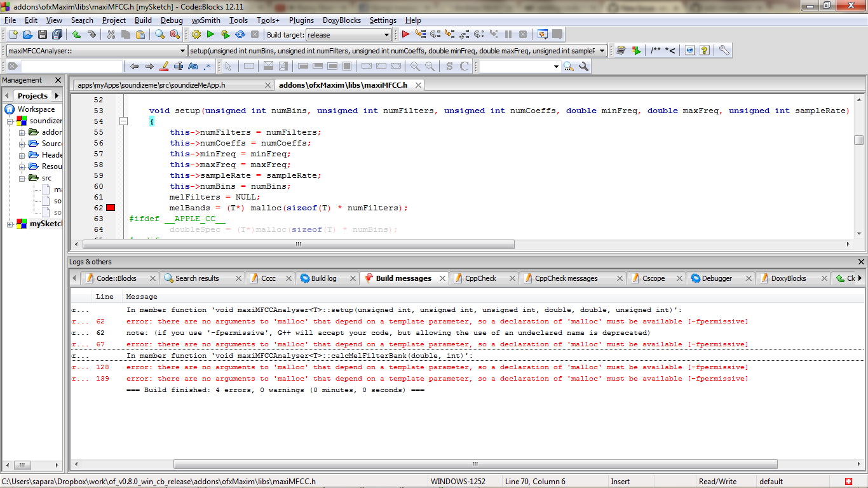The width and height of the screenshot is (868, 488).
Task: Click the Build and run icon
Action: pos(225,34)
